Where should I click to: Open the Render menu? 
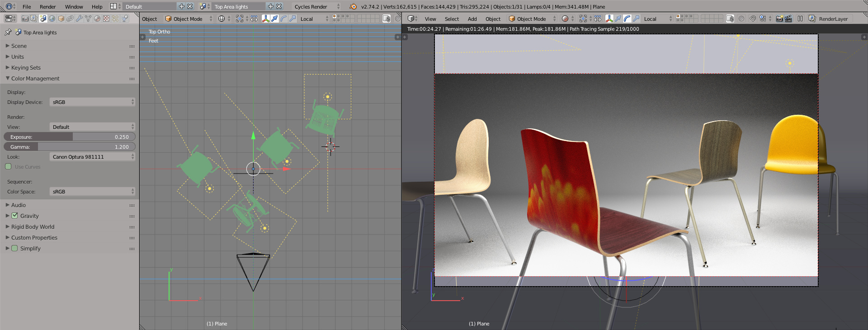coord(47,7)
